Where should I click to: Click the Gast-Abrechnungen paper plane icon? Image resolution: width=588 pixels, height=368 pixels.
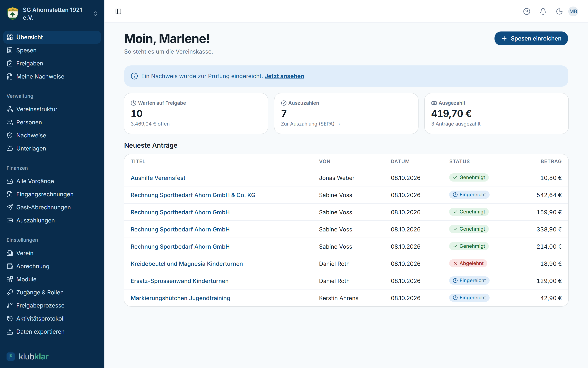pos(10,207)
